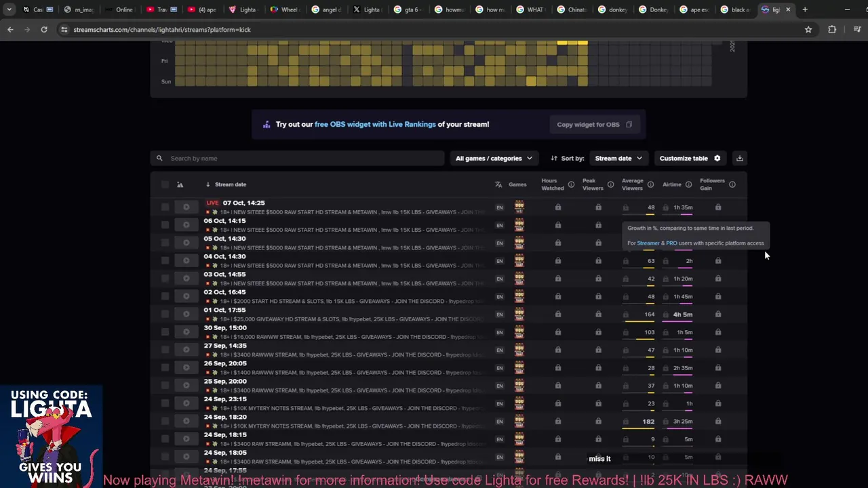Open the 24 Sep, 23:15 stream link
The image size is (868, 488).
pos(225,399)
